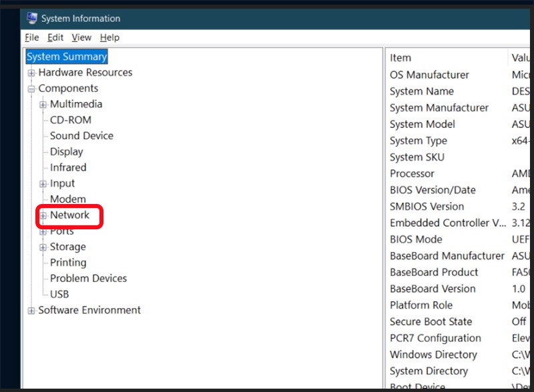
Task: Expand the Software Environment node
Action: tap(31, 311)
